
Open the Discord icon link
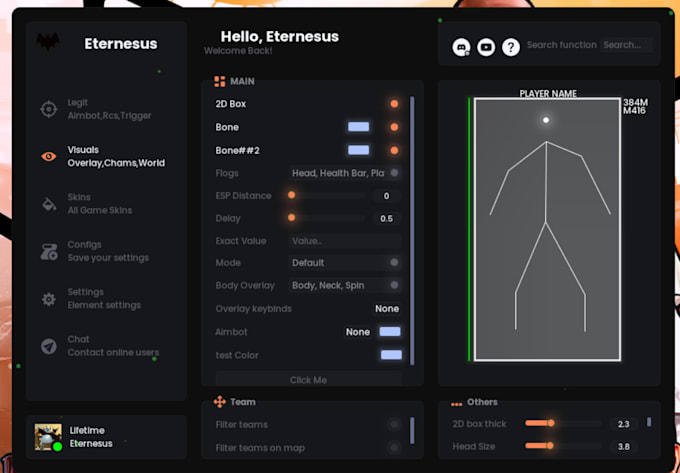461,47
